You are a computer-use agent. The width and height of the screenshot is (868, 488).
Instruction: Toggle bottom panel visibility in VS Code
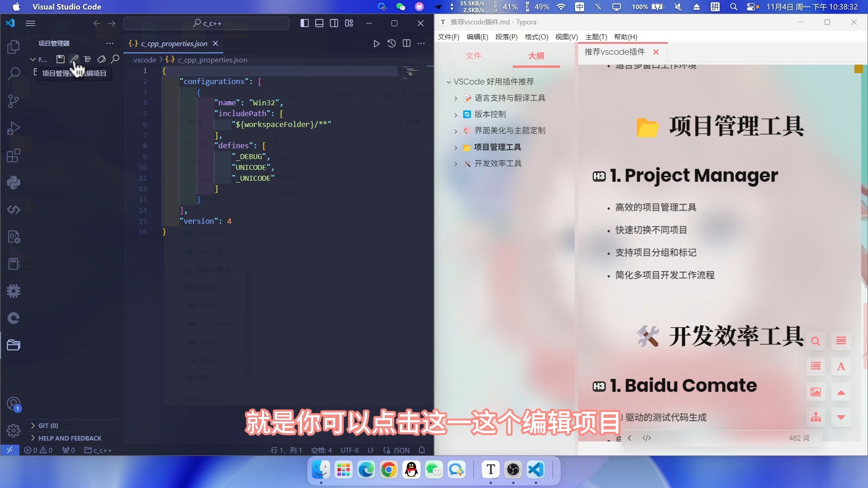319,23
